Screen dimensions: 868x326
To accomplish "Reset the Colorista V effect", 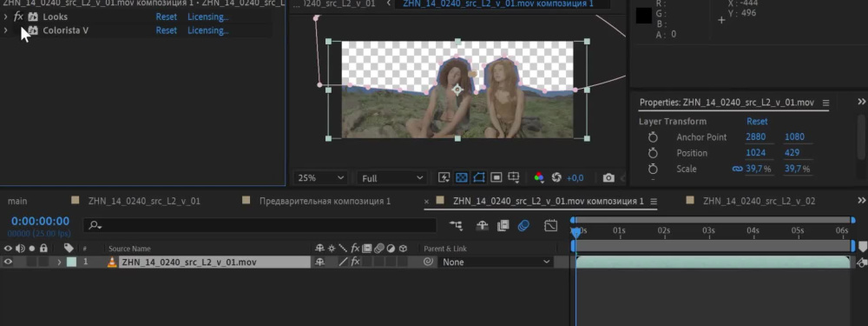I will pos(166,30).
